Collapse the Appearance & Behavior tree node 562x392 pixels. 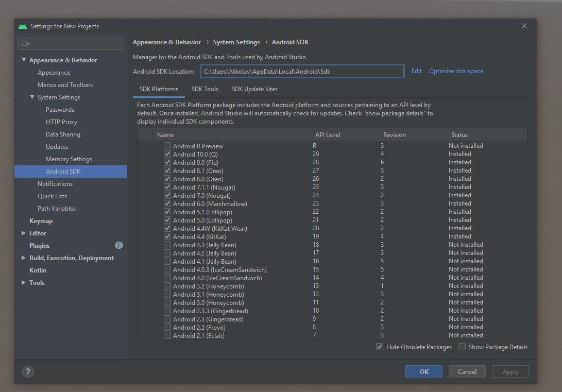pyautogui.click(x=24, y=60)
